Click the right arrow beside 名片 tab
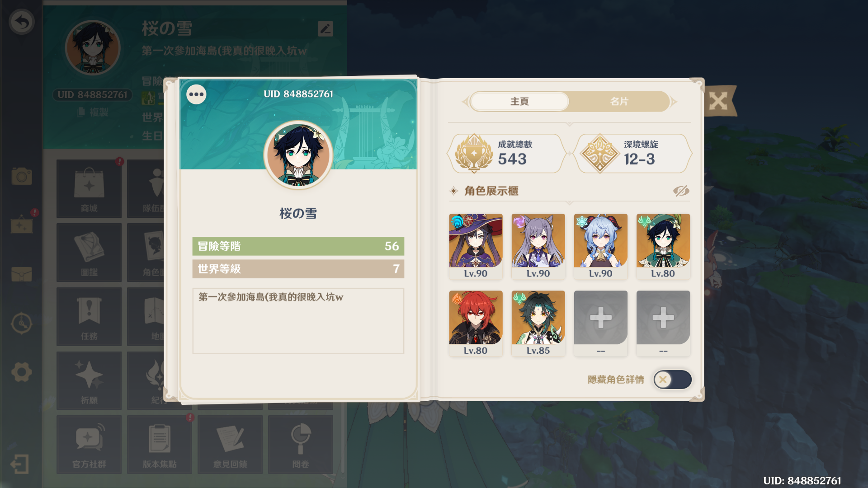The width and height of the screenshot is (868, 488). point(675,102)
